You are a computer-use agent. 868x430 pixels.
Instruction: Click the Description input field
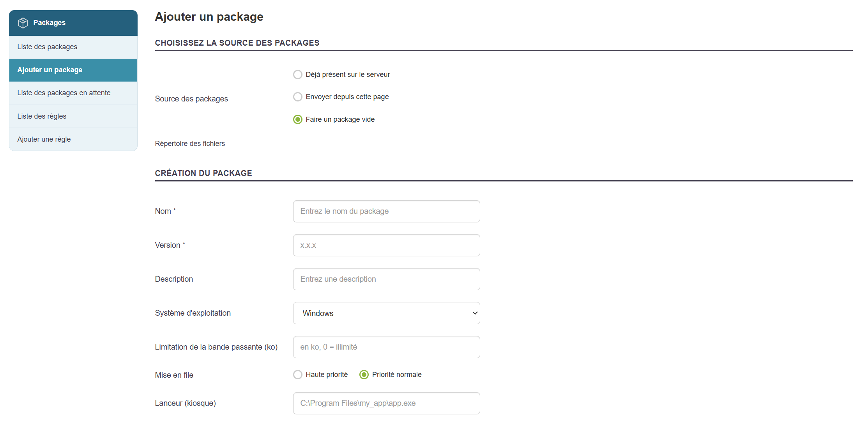tap(386, 279)
